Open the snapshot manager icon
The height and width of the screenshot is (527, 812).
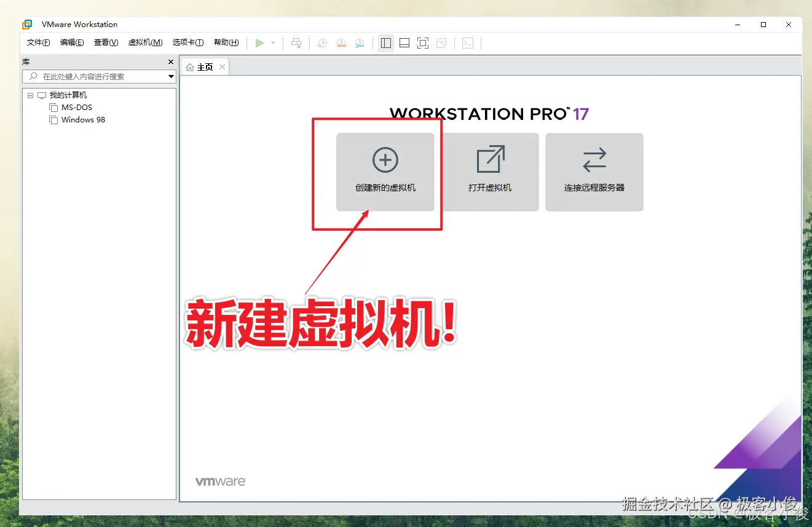[x=360, y=42]
